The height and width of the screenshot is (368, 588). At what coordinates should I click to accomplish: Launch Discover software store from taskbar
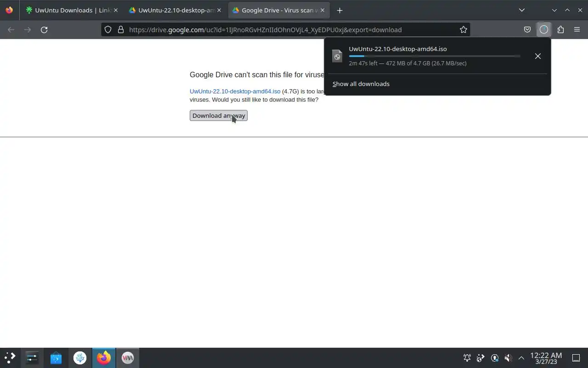[x=56, y=357]
